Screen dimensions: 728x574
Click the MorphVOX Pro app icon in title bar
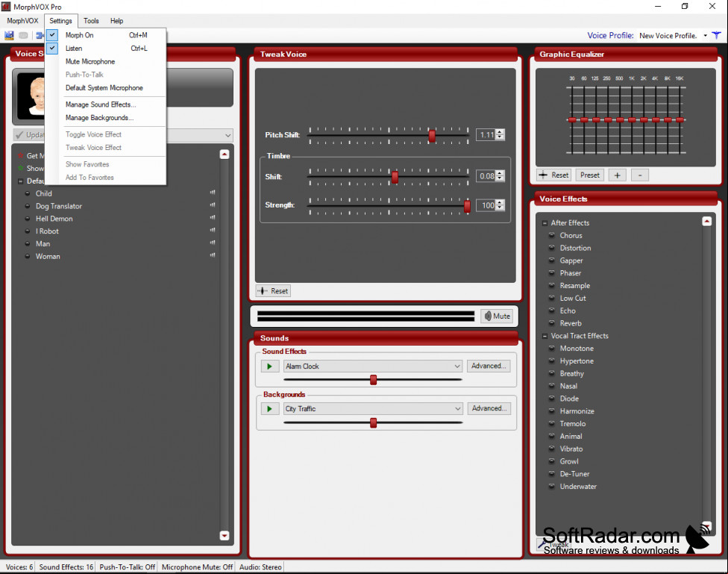coord(6,7)
